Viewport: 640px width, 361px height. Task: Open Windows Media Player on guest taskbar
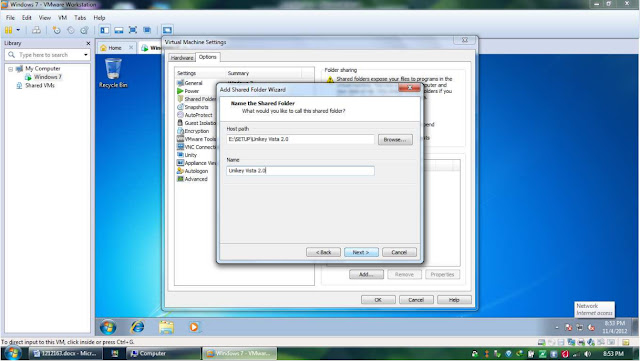(x=194, y=327)
